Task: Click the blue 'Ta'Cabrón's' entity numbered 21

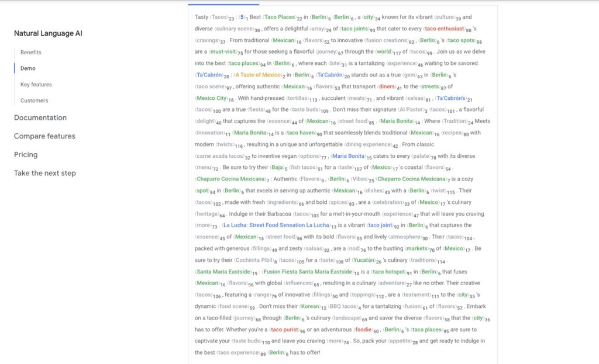Action: click(x=451, y=98)
